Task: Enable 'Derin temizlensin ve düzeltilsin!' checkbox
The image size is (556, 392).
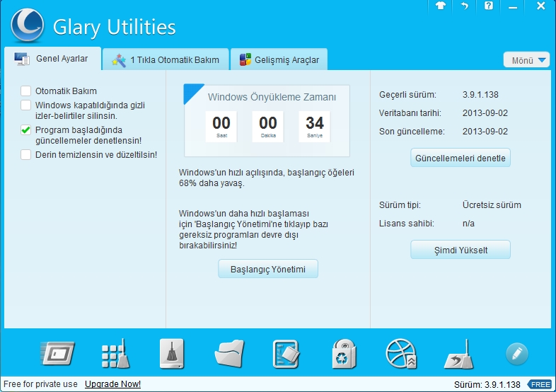Action: pyautogui.click(x=25, y=155)
